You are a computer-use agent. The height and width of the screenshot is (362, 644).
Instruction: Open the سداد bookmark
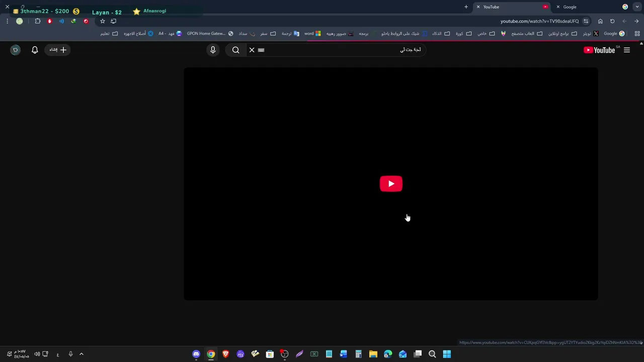tap(247, 34)
